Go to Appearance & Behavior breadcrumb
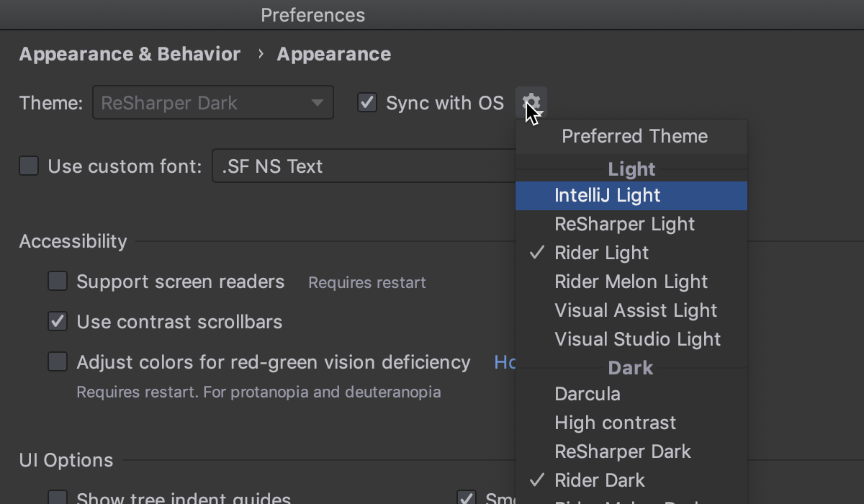 click(x=130, y=54)
